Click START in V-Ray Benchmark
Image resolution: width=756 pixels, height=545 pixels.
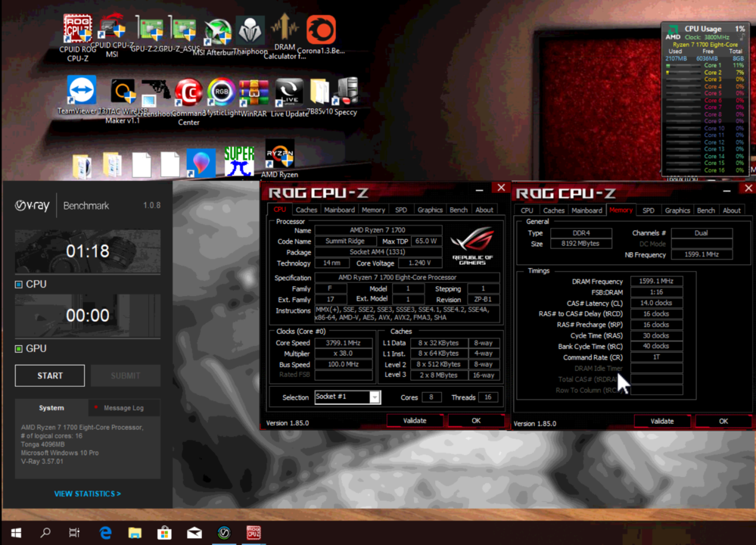point(50,375)
